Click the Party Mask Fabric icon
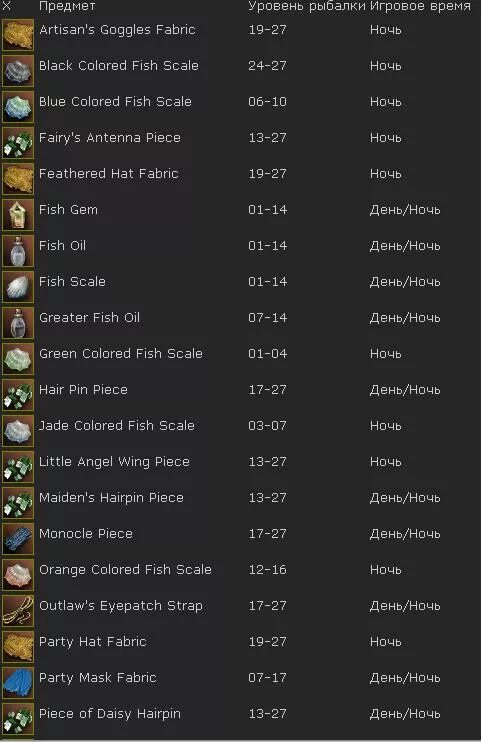Viewport: 482px width, 742px height. click(18, 682)
